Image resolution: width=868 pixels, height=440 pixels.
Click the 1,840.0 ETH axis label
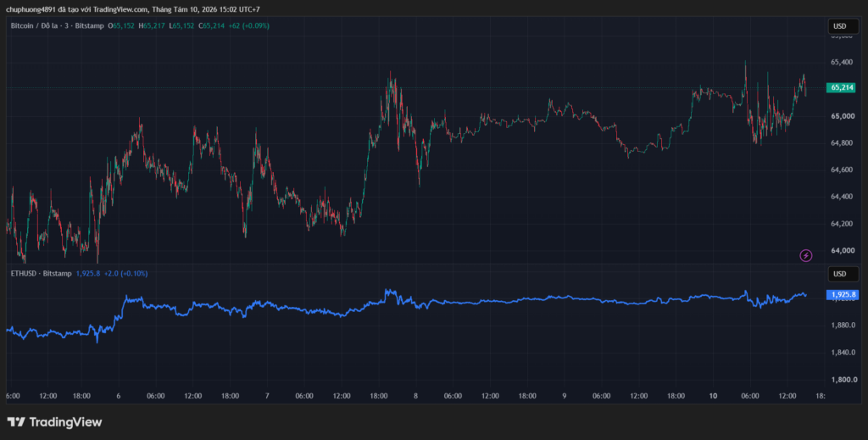pyautogui.click(x=843, y=353)
